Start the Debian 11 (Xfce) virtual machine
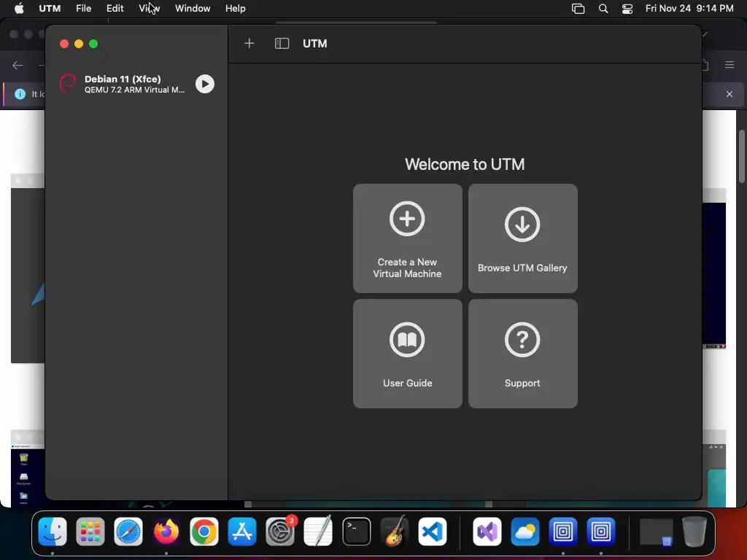747x560 pixels. (205, 85)
